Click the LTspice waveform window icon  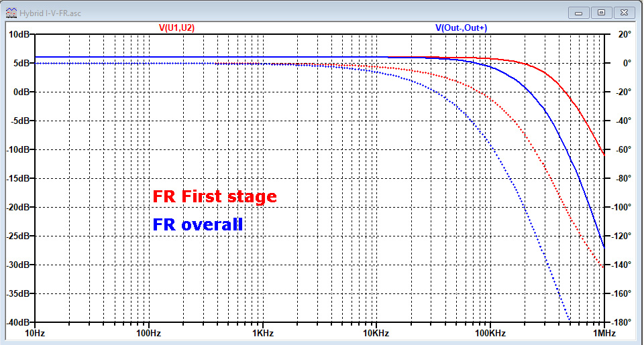11,13
